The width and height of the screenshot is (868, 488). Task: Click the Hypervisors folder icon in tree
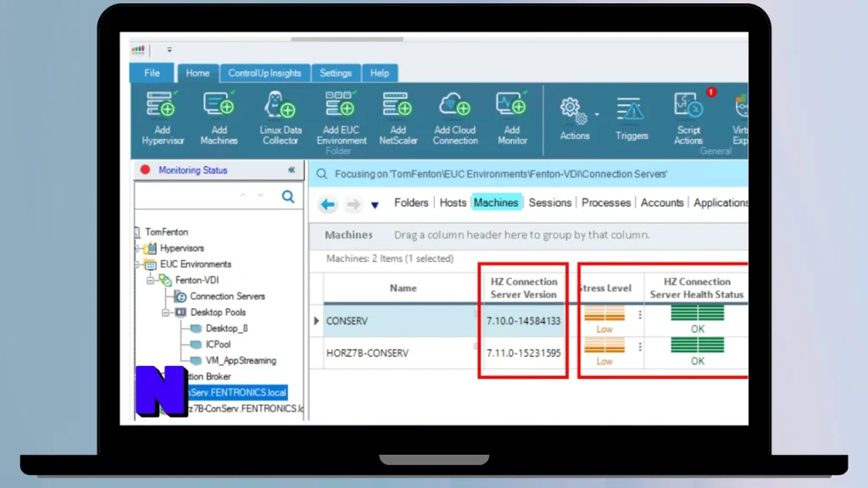(151, 248)
